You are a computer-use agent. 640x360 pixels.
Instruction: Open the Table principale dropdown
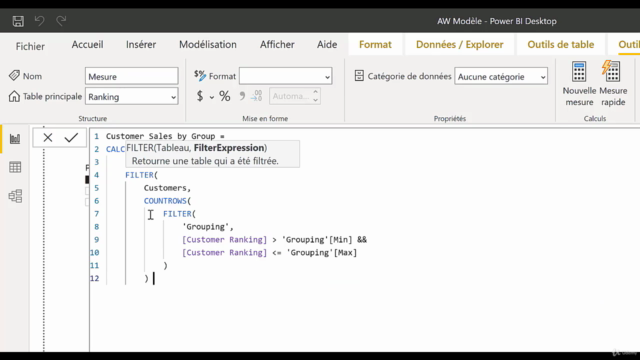[131, 97]
